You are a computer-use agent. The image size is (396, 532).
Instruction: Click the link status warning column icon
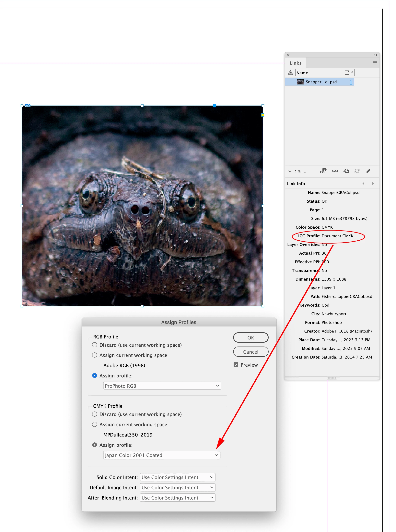(290, 72)
